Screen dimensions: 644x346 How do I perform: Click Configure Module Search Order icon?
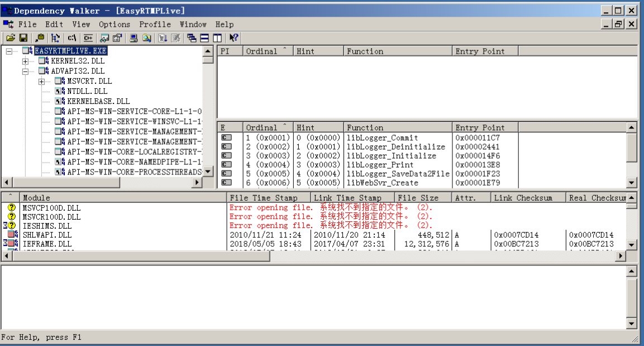point(147,38)
